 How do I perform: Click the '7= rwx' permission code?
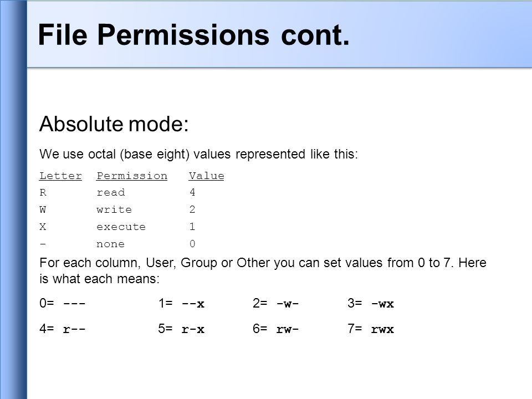371,329
